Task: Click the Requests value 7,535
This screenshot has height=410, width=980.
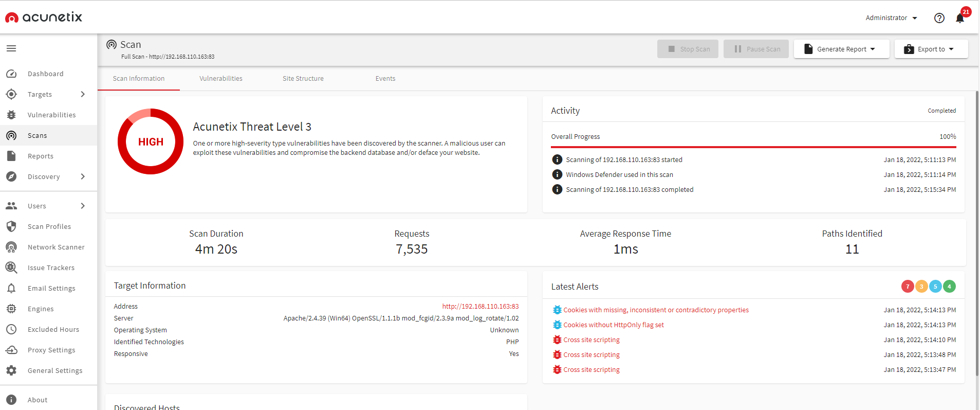Action: click(x=412, y=249)
